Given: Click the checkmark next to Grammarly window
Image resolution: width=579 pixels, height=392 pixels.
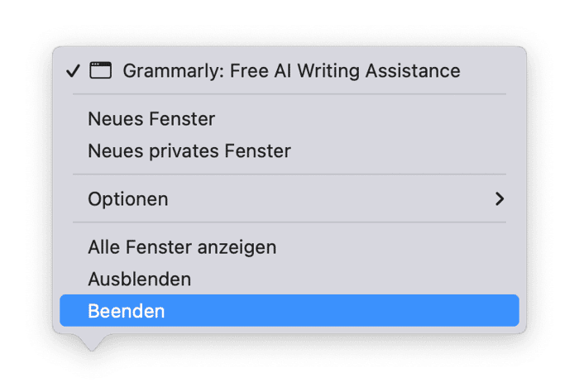Looking at the screenshot, I should point(73,70).
